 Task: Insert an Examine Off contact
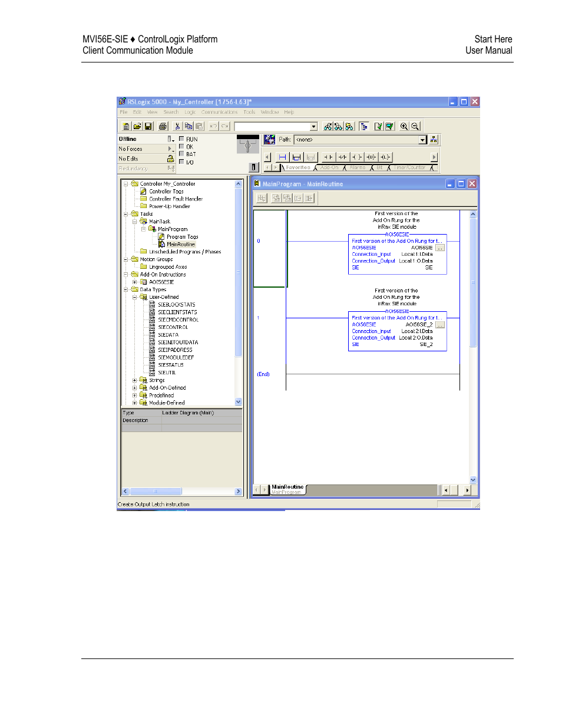click(x=342, y=157)
